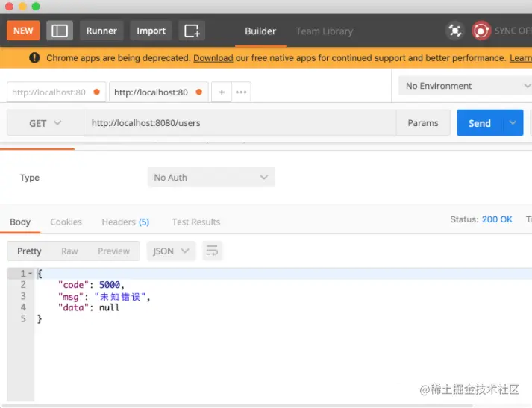Switch to Test Results tab
Viewport: 532px width, 408px height.
pos(196,222)
